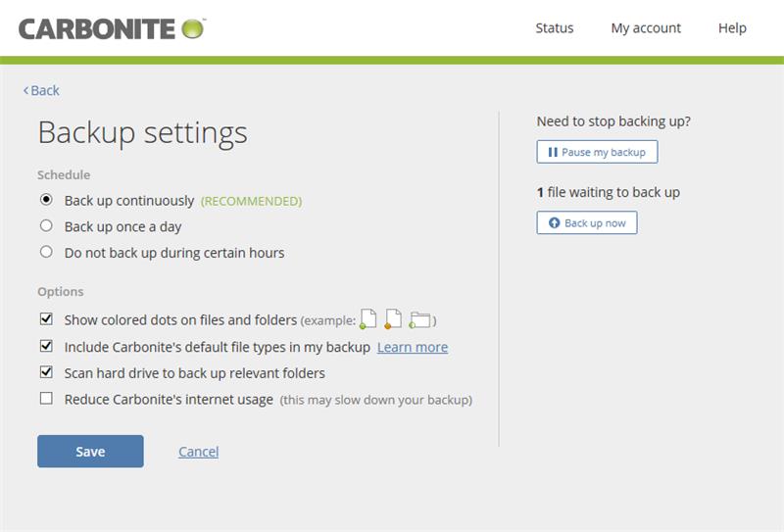Choose Do not back up during certain hours

click(x=46, y=252)
